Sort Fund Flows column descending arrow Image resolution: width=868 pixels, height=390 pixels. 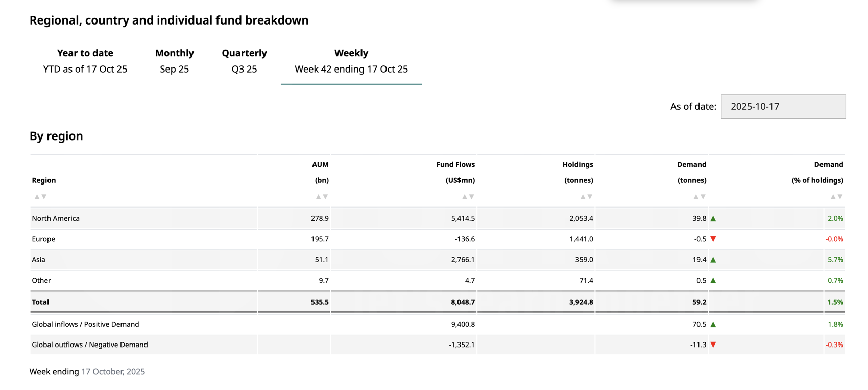(x=472, y=197)
